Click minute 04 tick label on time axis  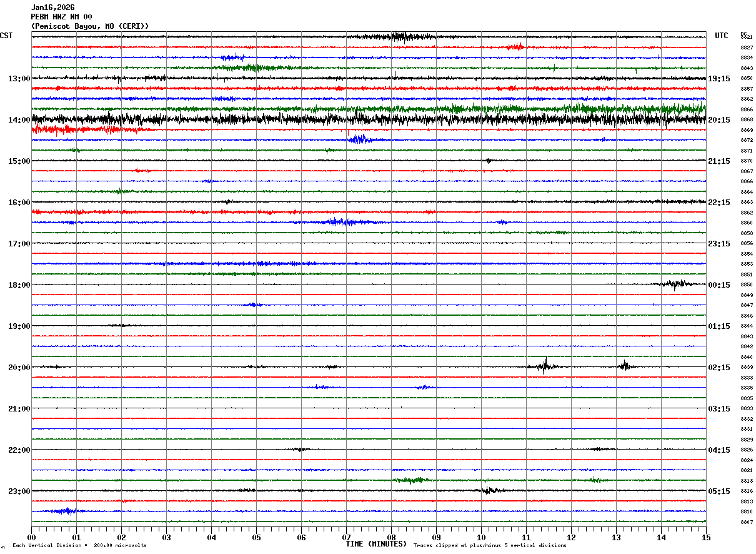tap(211, 538)
